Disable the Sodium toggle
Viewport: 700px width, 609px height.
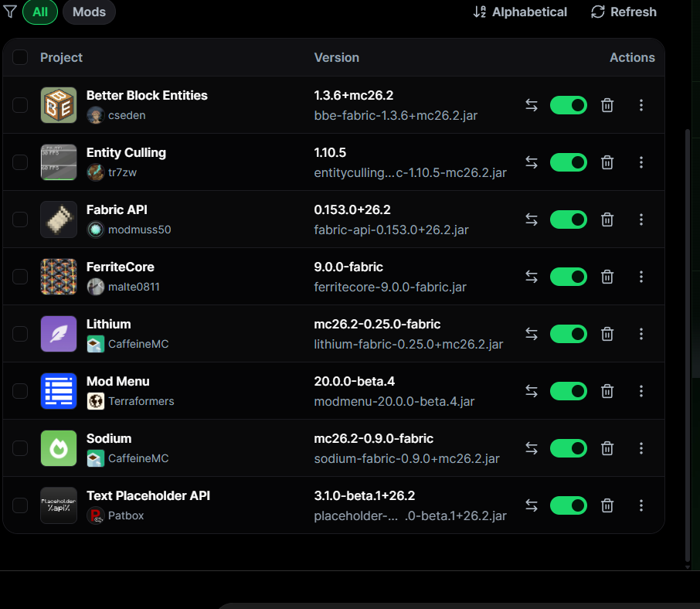(x=569, y=448)
